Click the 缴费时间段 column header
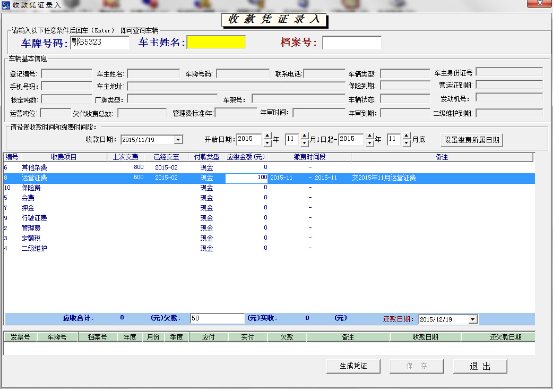Viewport: 554px width, 389px height. click(310, 157)
